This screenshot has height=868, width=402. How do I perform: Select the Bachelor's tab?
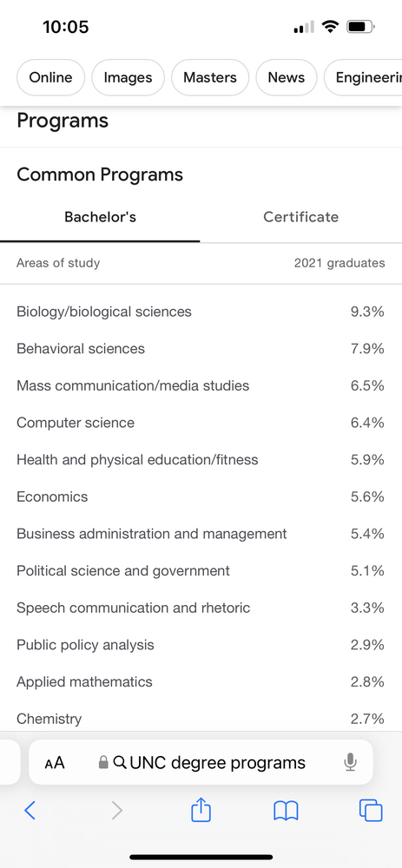(x=100, y=217)
